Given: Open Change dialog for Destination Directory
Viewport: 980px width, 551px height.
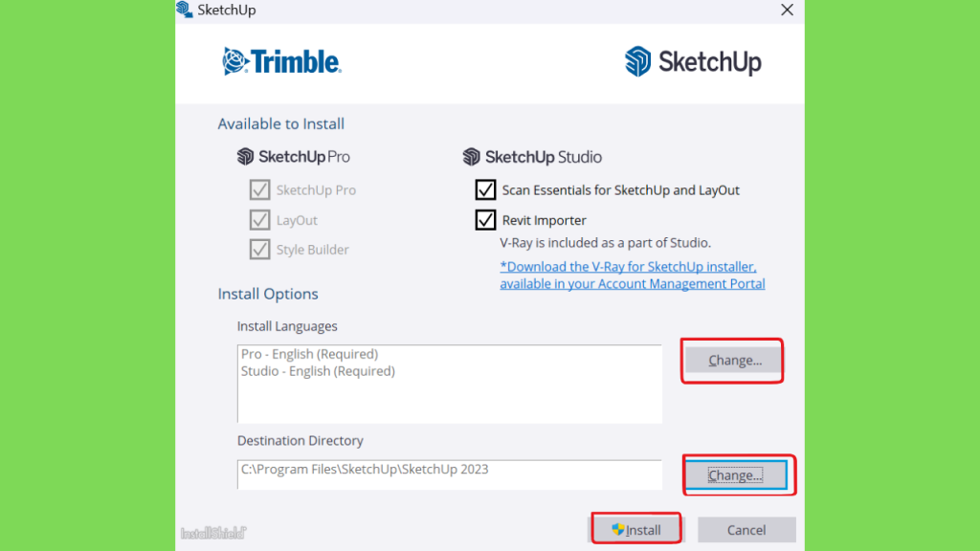Looking at the screenshot, I should click(736, 475).
